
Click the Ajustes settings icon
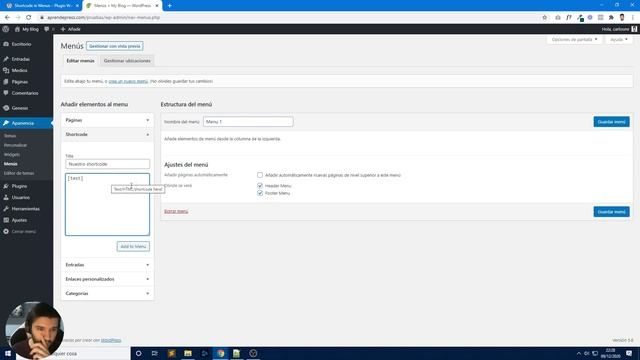click(6, 220)
